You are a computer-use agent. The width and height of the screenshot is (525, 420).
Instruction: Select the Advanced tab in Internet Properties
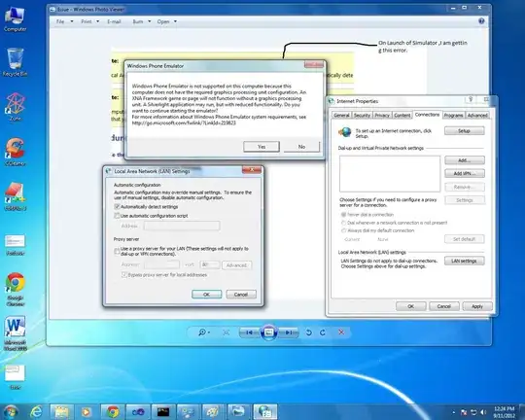tap(477, 116)
